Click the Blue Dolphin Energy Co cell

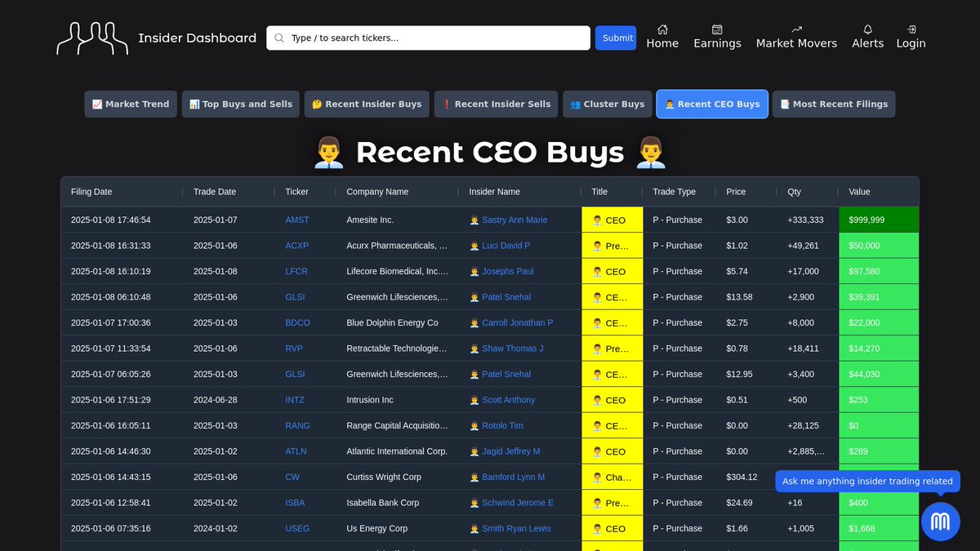[x=397, y=322]
